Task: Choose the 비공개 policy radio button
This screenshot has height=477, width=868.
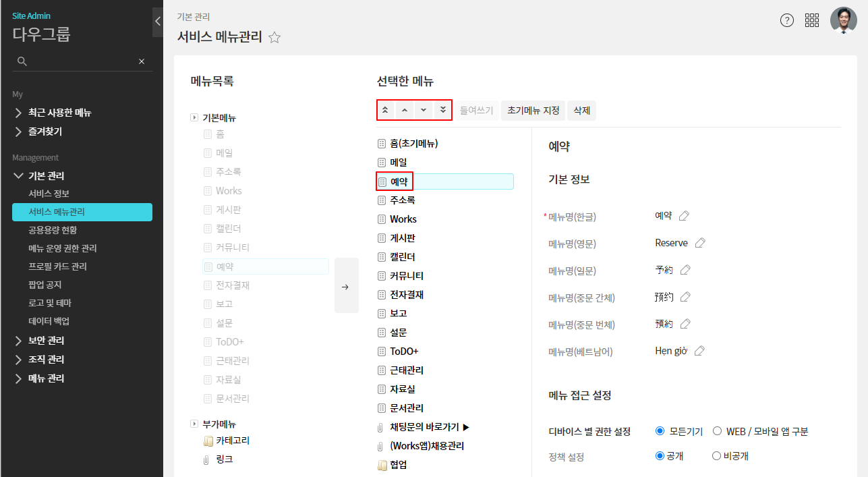Action: click(716, 455)
